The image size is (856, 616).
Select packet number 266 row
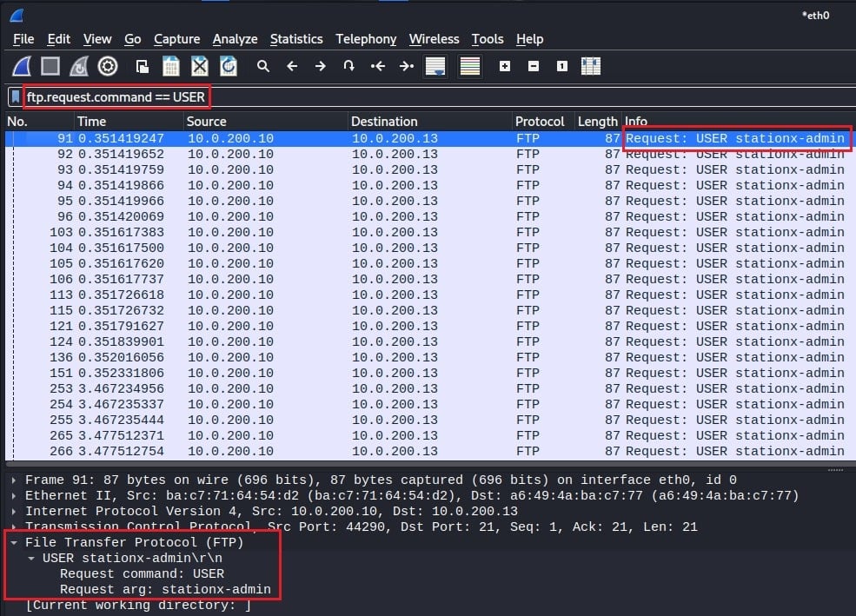click(x=430, y=451)
